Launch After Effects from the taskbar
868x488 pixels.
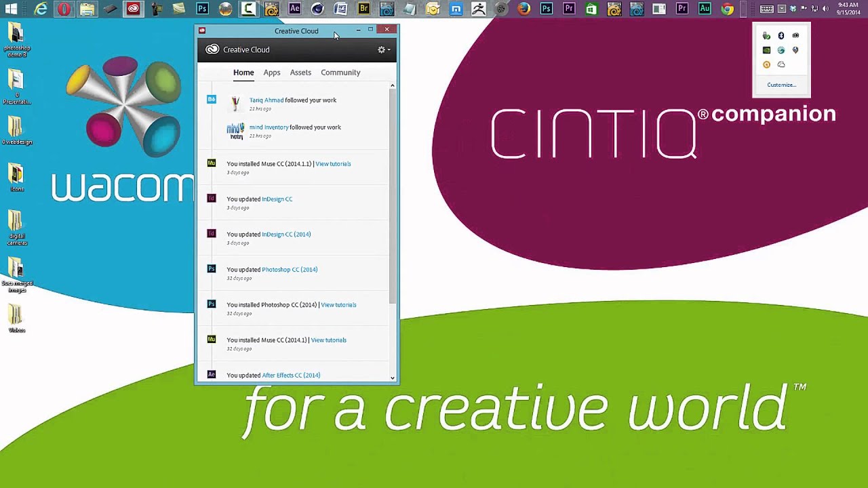[x=294, y=9]
